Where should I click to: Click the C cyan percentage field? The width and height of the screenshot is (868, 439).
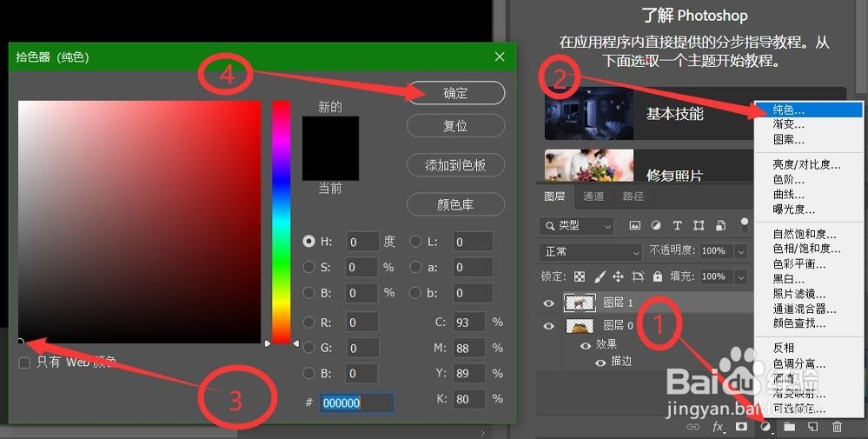coord(469,323)
